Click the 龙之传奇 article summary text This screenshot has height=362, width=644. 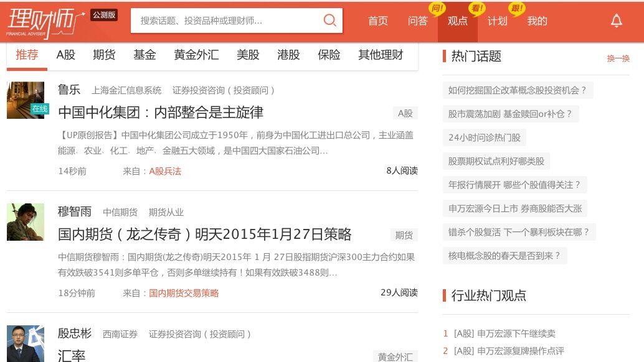click(x=236, y=265)
